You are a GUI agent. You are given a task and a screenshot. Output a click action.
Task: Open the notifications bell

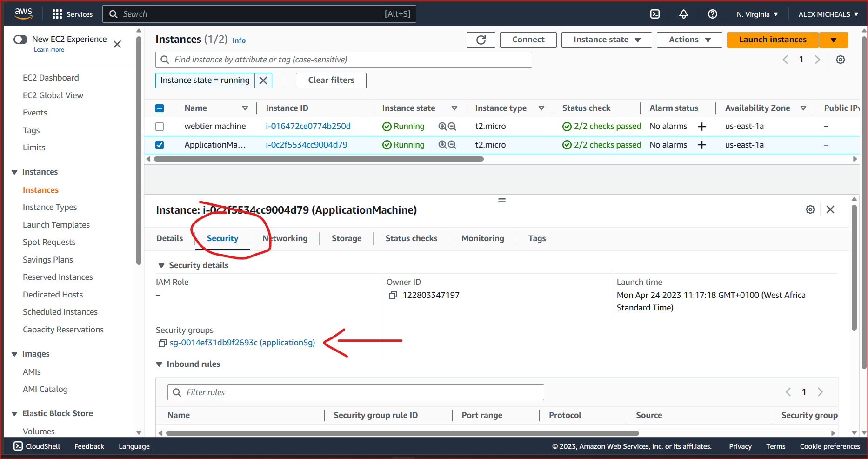coord(683,14)
